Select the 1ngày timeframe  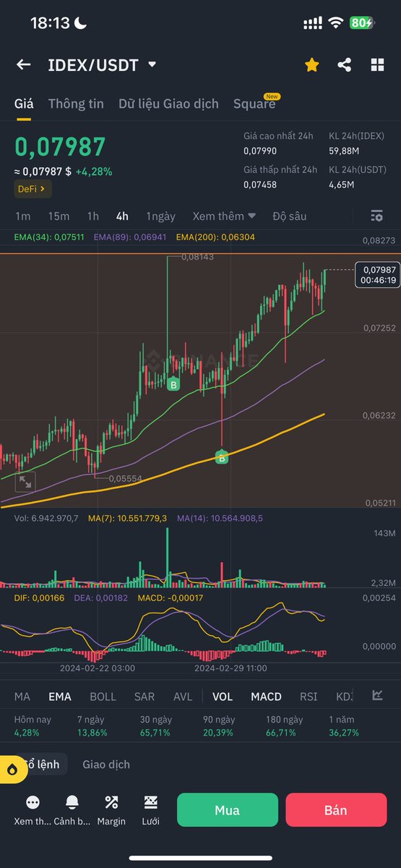160,216
